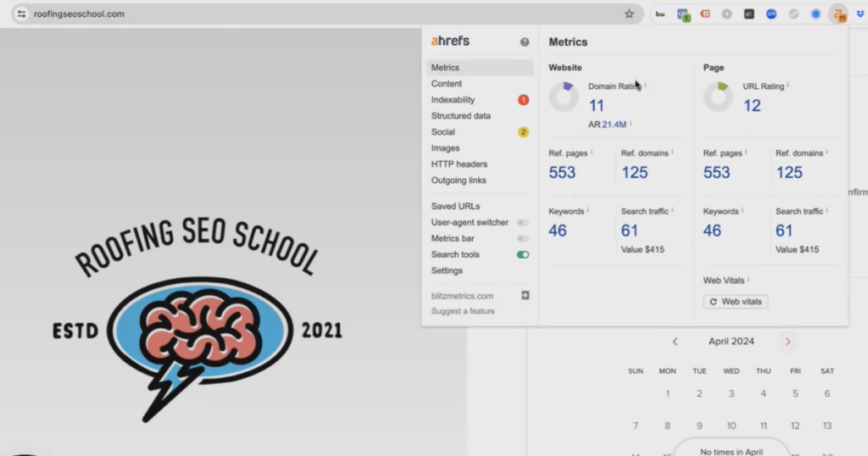This screenshot has height=456, width=868.
Task: Open blitzmetrics.com account sign-out icon
Action: (525, 296)
